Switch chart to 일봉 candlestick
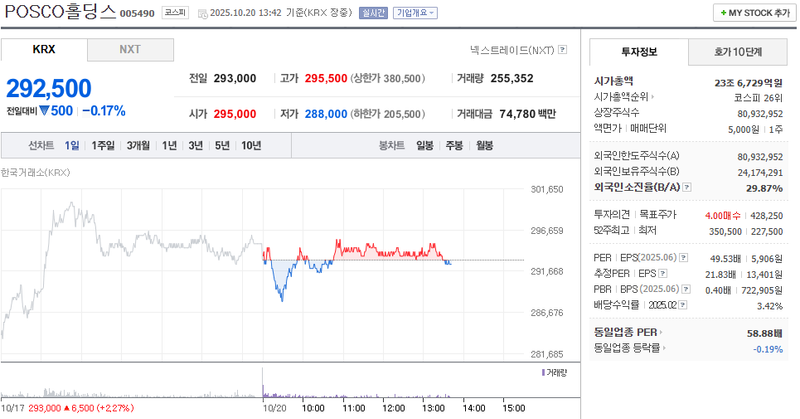Image resolution: width=800 pixels, height=419 pixels. coord(425,146)
